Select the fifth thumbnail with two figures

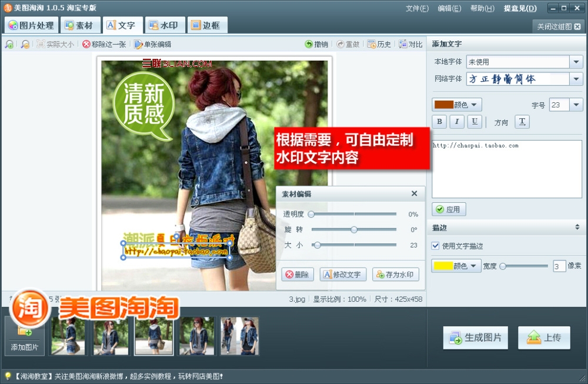240,336
